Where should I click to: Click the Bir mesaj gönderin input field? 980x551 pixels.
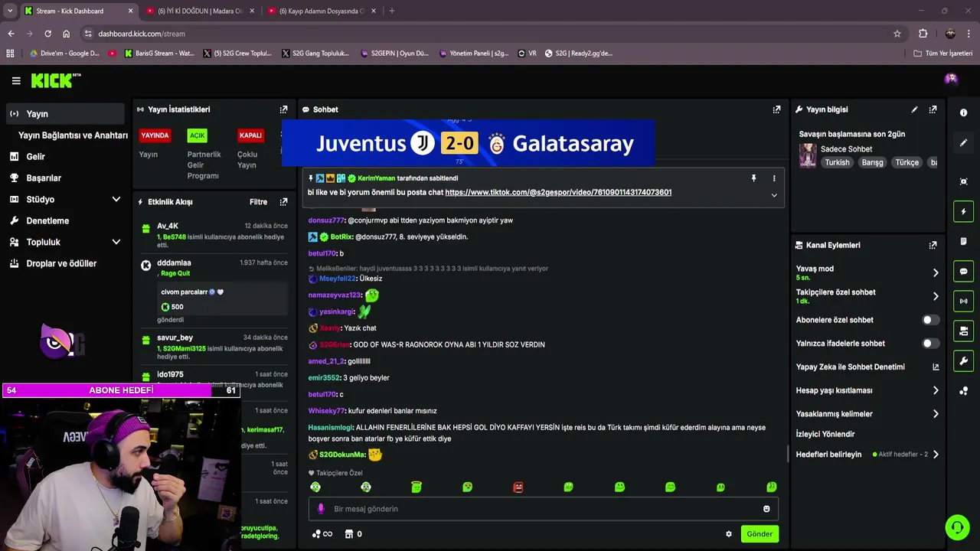[544, 509]
